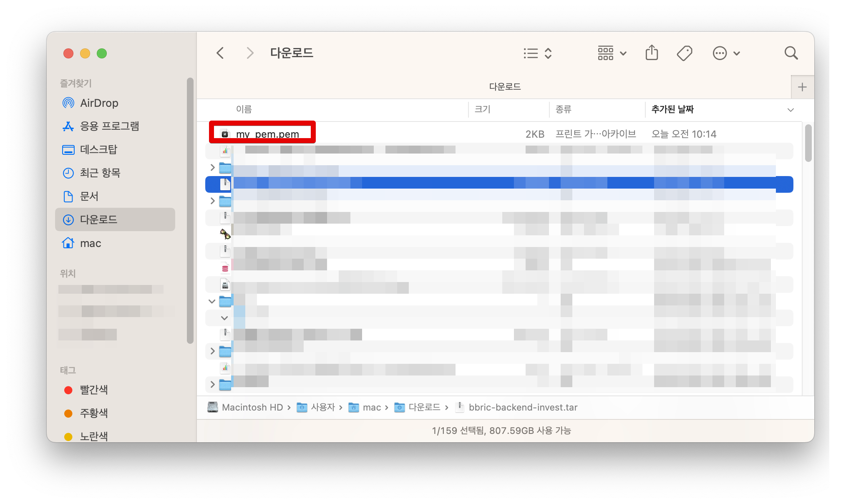Sort by the 이름 column header
The width and height of the screenshot is (861, 504).
244,109
